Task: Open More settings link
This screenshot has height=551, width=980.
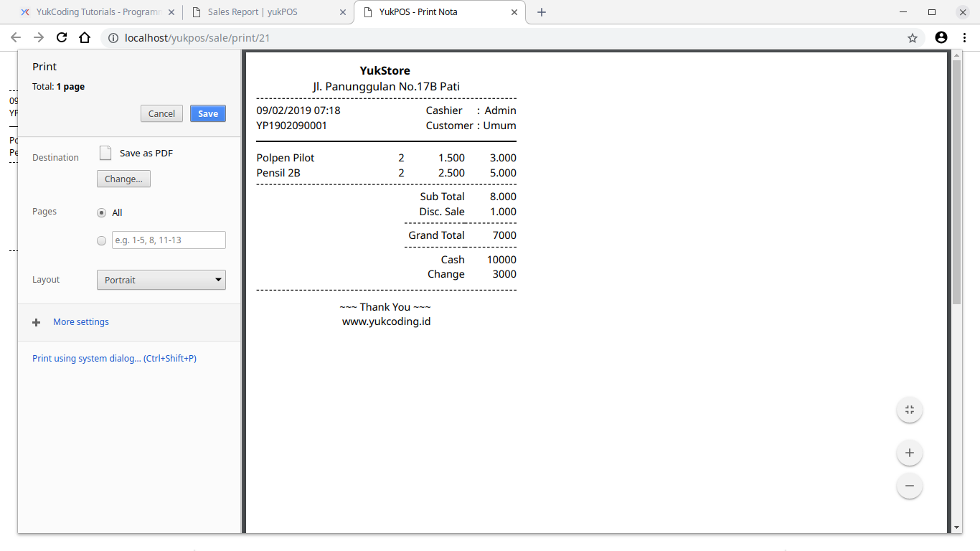Action: 81,322
